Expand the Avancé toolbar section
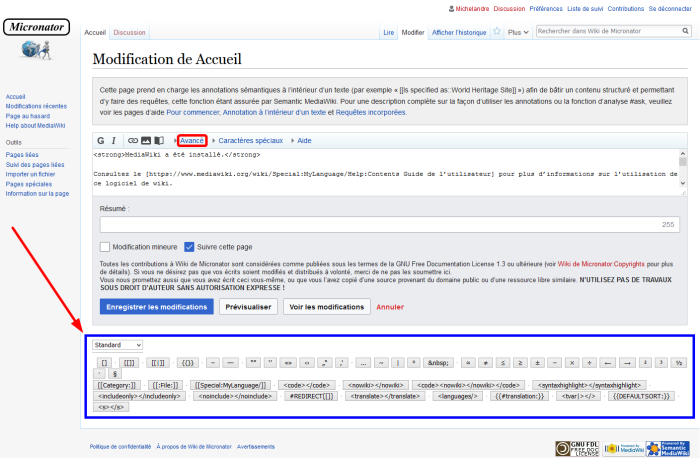 tap(192, 141)
